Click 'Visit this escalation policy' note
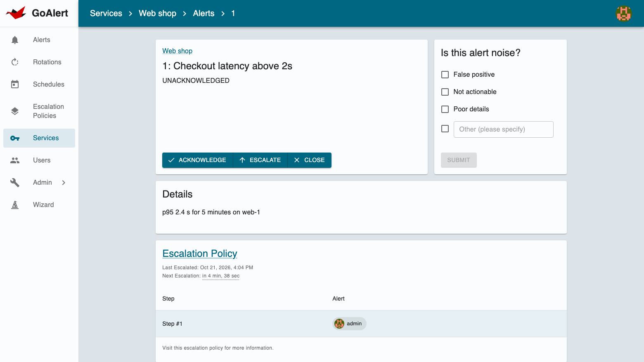 [218, 348]
